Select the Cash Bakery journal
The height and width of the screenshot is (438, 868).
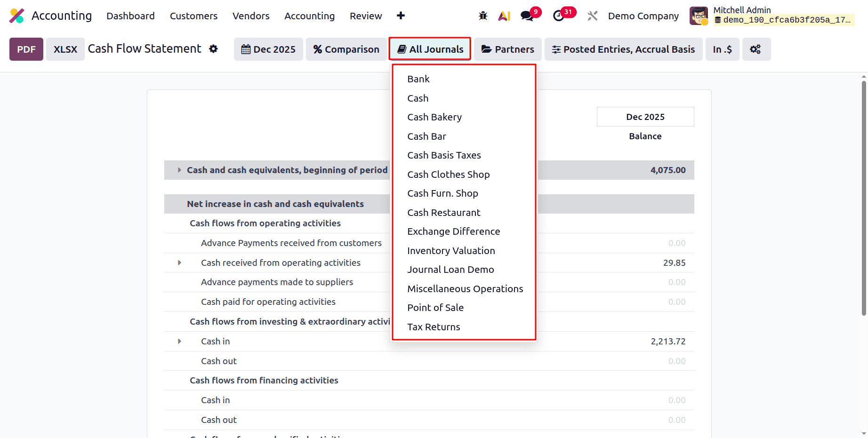click(434, 117)
